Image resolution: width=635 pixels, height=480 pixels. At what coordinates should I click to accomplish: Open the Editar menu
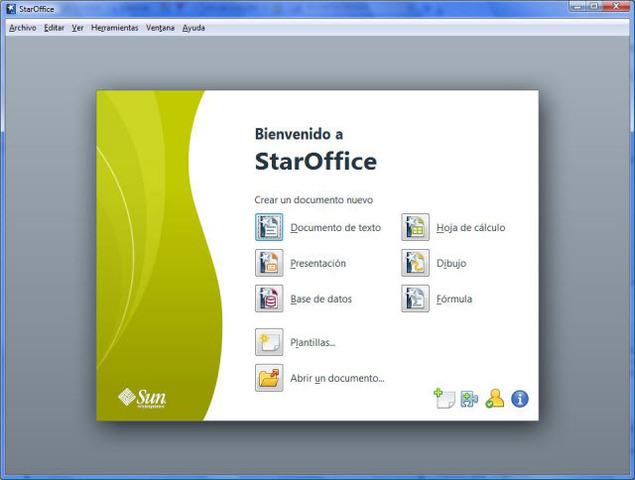coord(54,28)
